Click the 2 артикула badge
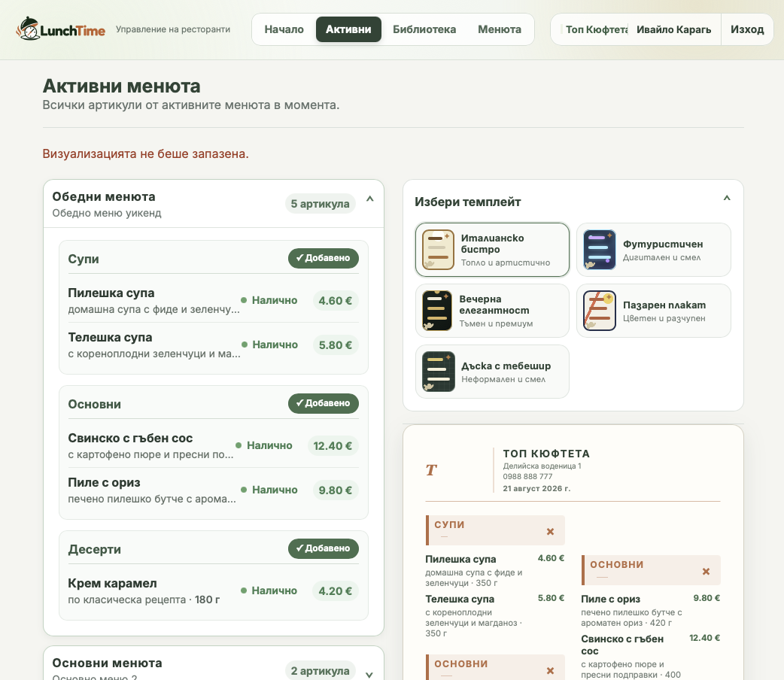Image resolution: width=784 pixels, height=680 pixels. (x=320, y=670)
